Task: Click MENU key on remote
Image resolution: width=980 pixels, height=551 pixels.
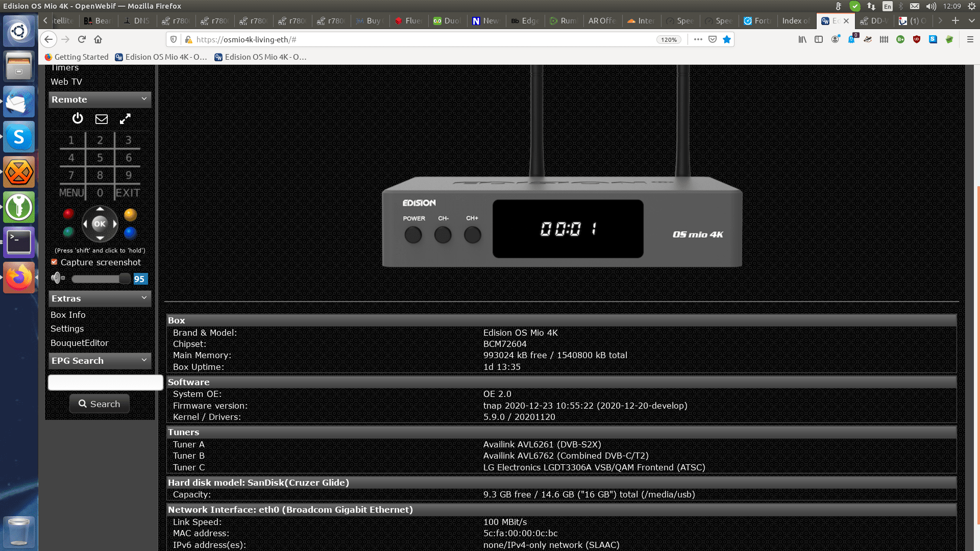Action: [71, 193]
